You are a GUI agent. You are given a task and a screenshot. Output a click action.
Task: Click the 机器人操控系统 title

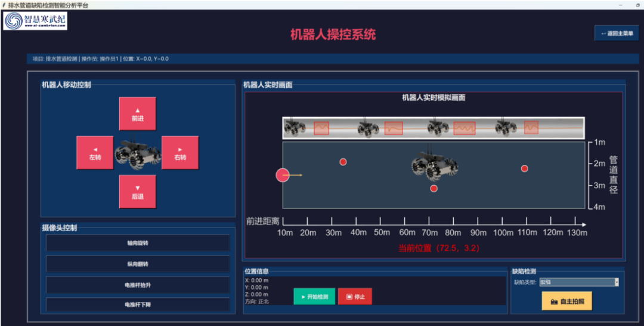333,34
